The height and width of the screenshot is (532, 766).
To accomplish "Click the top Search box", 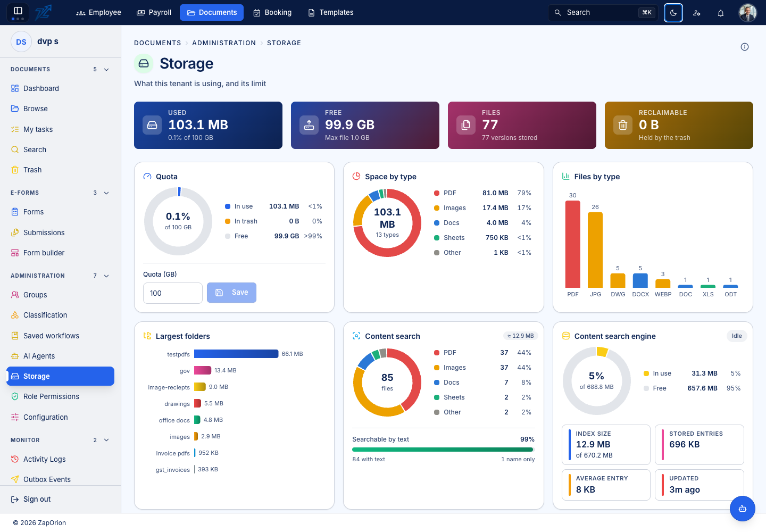I will (603, 13).
